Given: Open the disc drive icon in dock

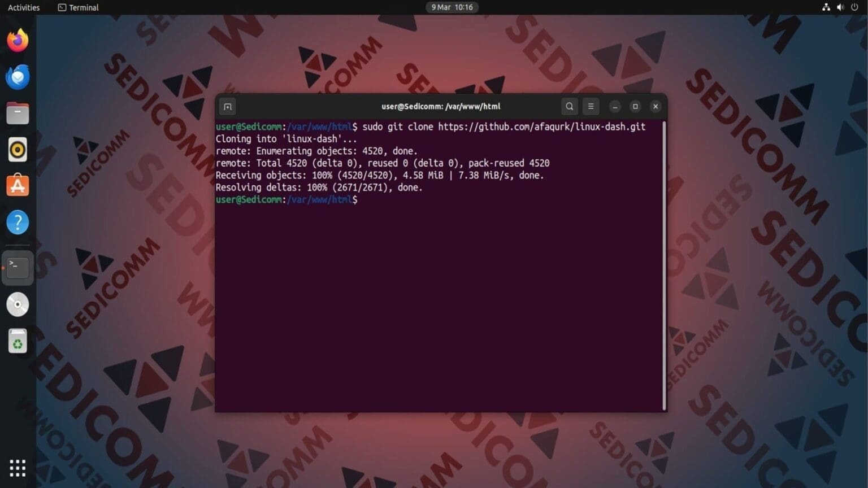Looking at the screenshot, I should pos(18,304).
